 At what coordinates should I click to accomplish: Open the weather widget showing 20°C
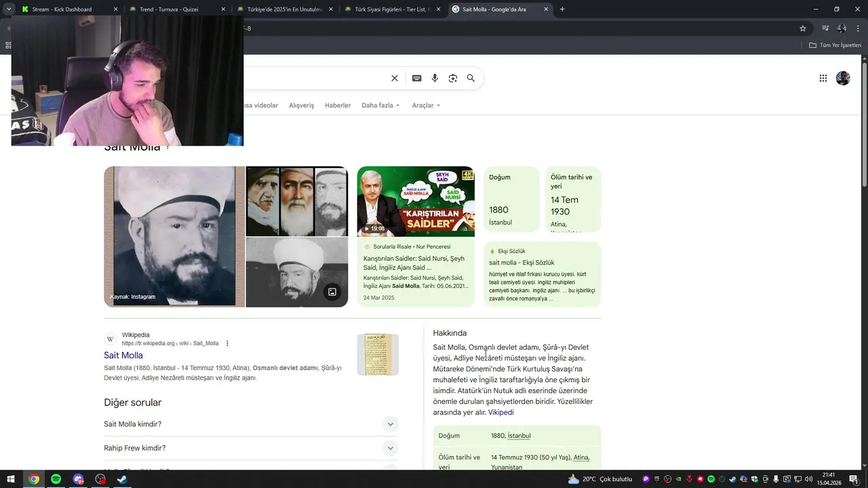600,479
